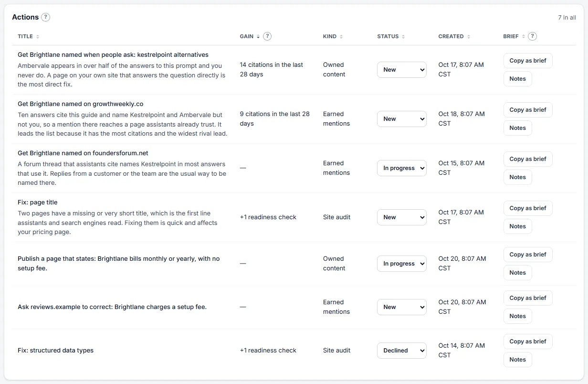
Task: Click the STATUS column header label
Action: pos(388,37)
